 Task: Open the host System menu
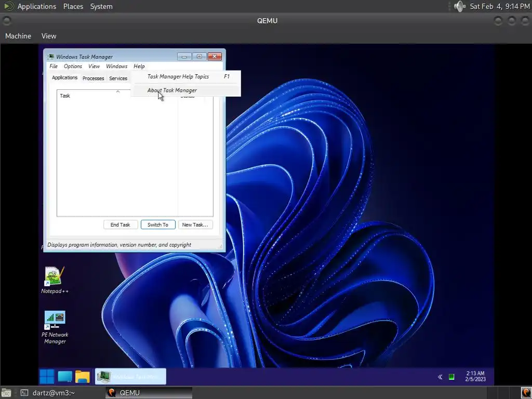101,6
